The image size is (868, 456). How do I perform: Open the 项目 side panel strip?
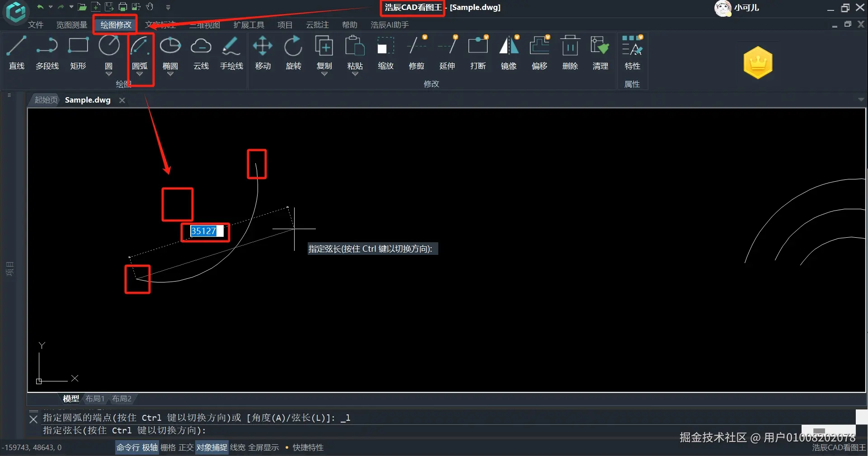pos(9,268)
